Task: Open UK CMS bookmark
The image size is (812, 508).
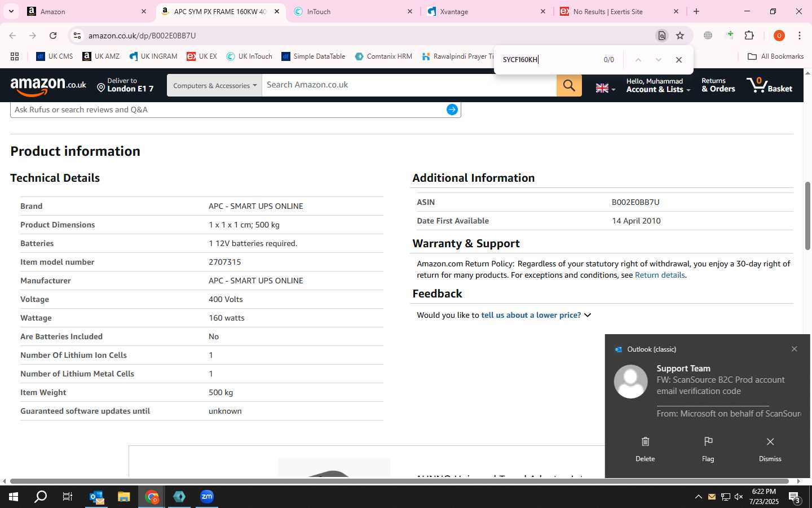Action: pos(54,56)
